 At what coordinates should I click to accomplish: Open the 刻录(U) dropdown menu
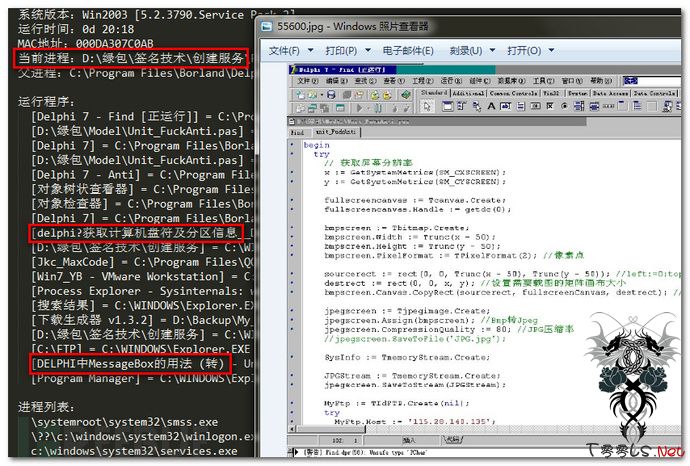coord(471,50)
